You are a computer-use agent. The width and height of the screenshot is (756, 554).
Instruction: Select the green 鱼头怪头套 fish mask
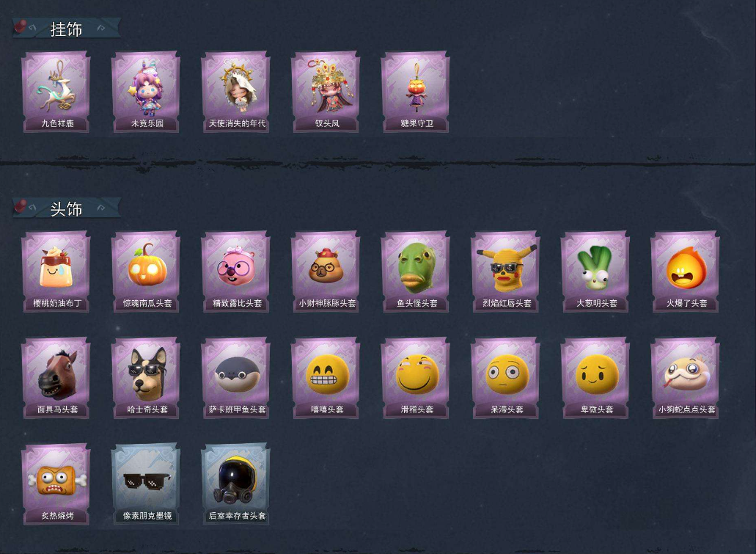point(416,271)
